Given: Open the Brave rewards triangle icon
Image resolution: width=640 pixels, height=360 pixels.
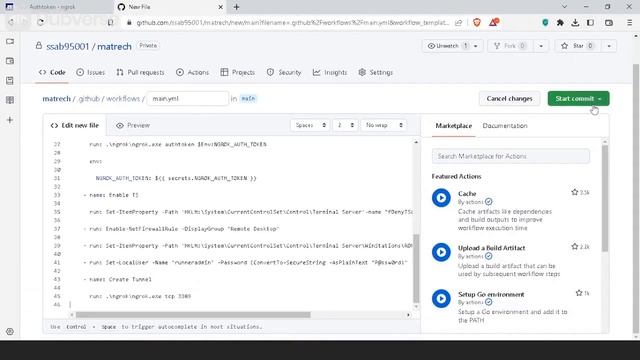Looking at the screenshot, I should click(494, 22).
